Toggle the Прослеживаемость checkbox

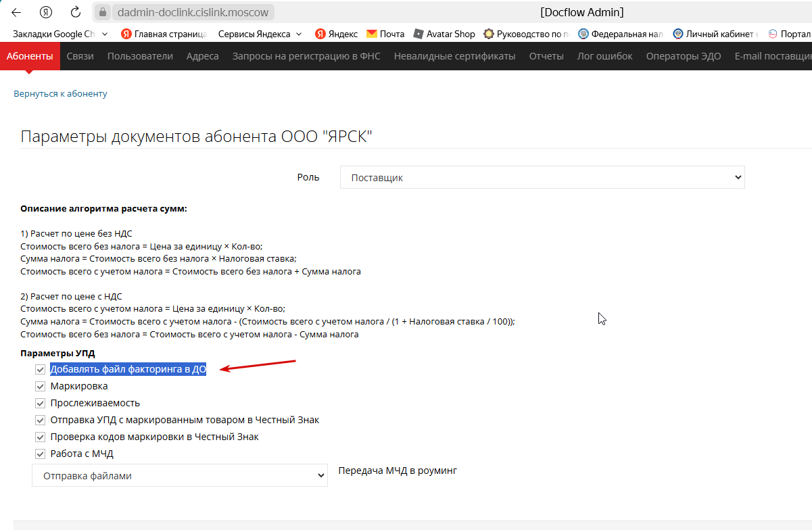point(41,403)
